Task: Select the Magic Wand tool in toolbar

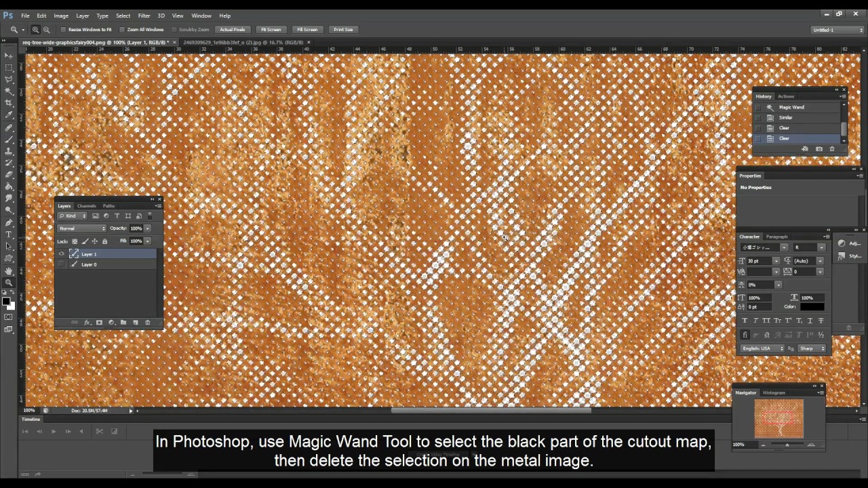Action: [9, 91]
